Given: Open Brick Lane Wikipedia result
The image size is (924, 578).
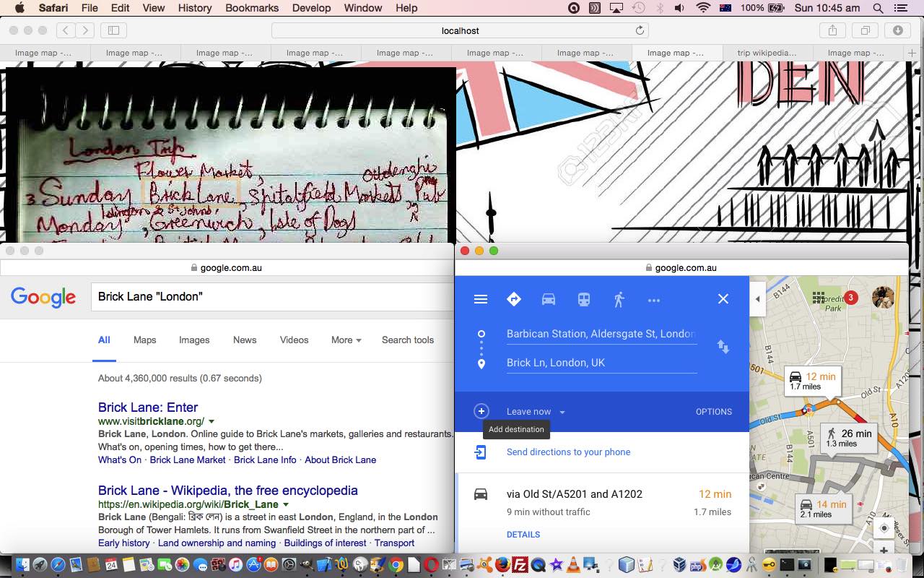Looking at the screenshot, I should pyautogui.click(x=228, y=491).
